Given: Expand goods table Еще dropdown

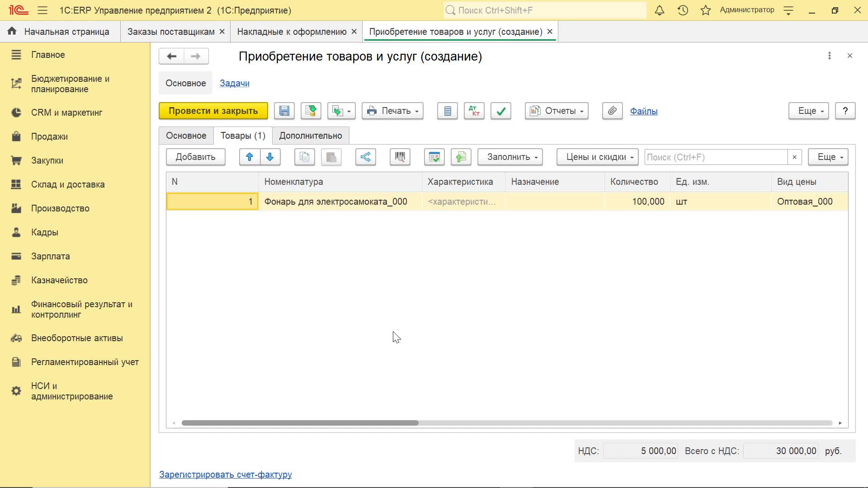Looking at the screenshot, I should click(x=828, y=157).
